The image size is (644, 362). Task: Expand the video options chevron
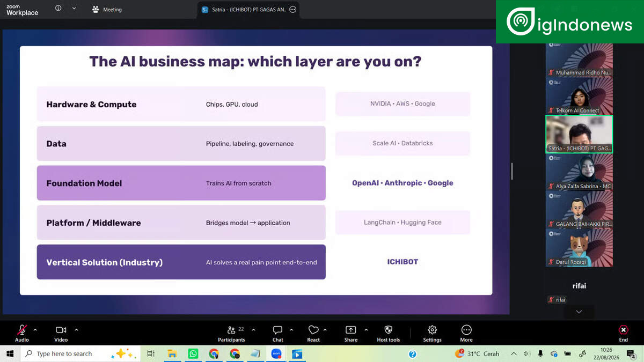click(x=76, y=330)
